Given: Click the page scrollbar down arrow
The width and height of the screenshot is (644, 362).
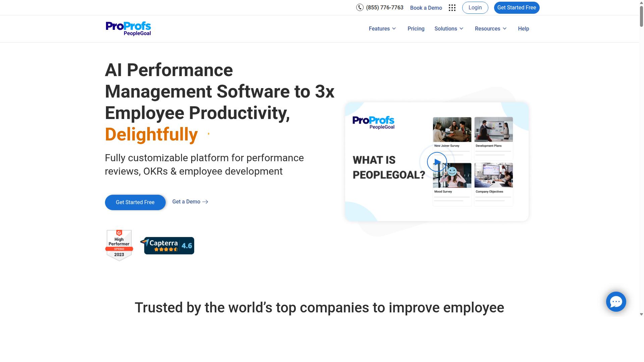Looking at the screenshot, I should (x=641, y=314).
